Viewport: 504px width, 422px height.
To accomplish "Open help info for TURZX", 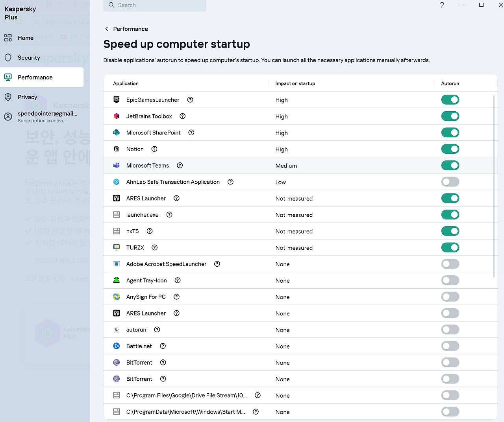I will click(x=155, y=248).
